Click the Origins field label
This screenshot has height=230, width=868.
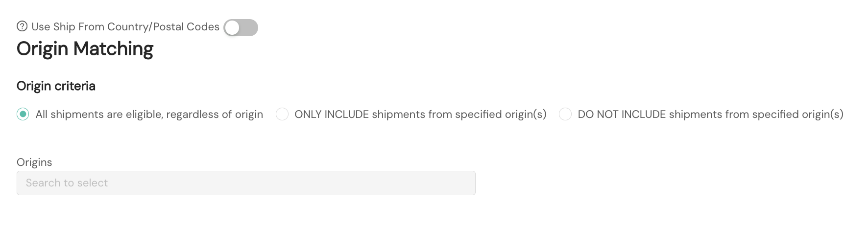tap(34, 162)
